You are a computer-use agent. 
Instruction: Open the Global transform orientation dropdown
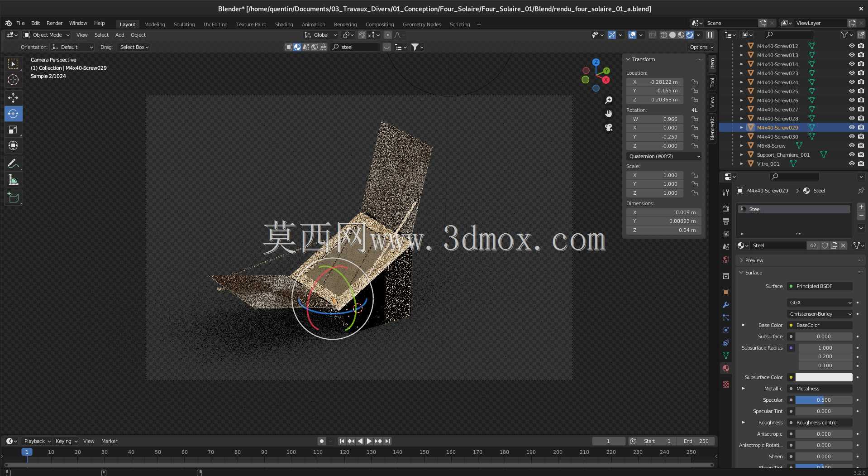coord(321,35)
